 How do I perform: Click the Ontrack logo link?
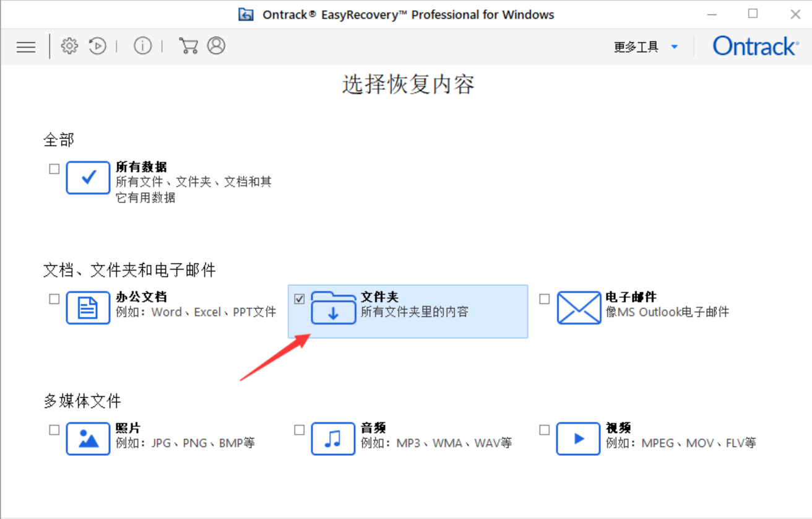click(756, 46)
